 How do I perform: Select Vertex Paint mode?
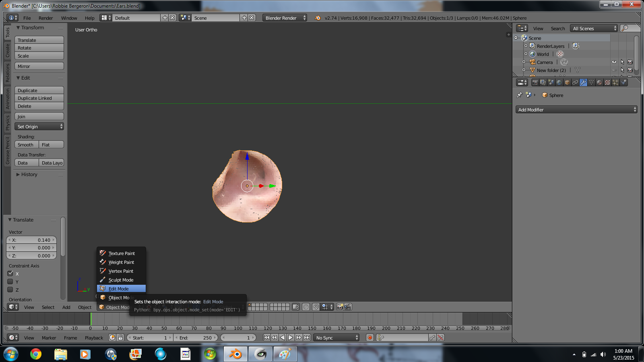(x=122, y=271)
